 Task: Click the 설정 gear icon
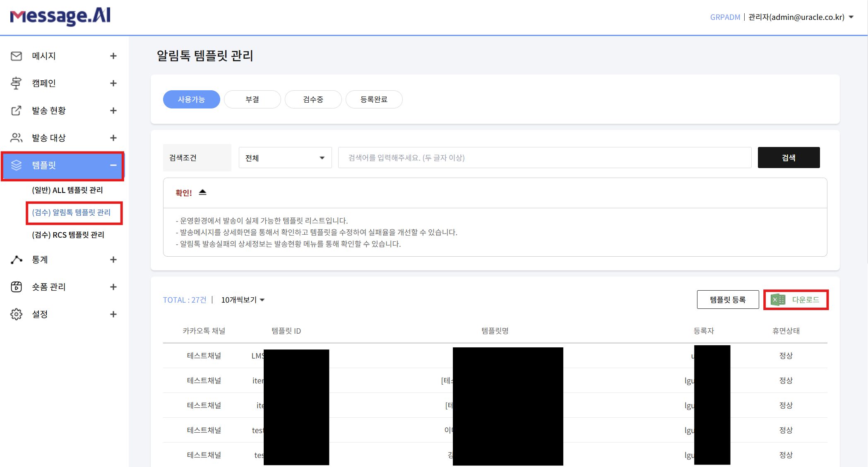16,314
